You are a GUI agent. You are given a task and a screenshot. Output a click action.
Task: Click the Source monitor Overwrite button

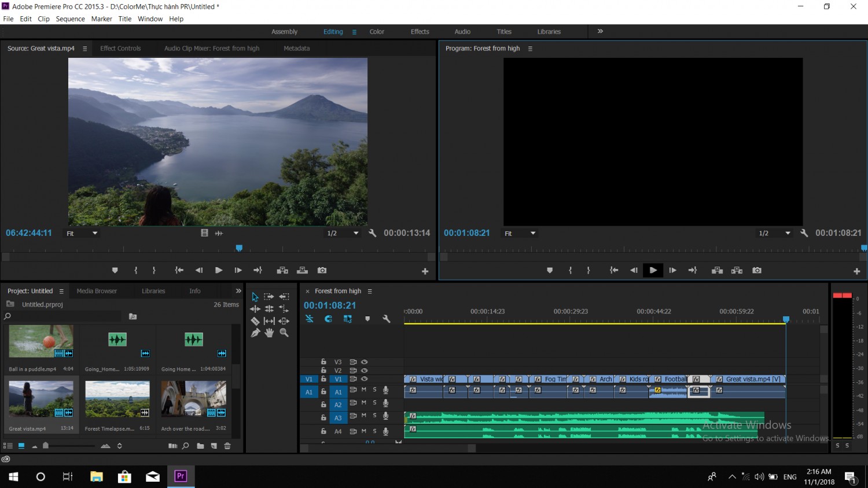[x=302, y=271]
